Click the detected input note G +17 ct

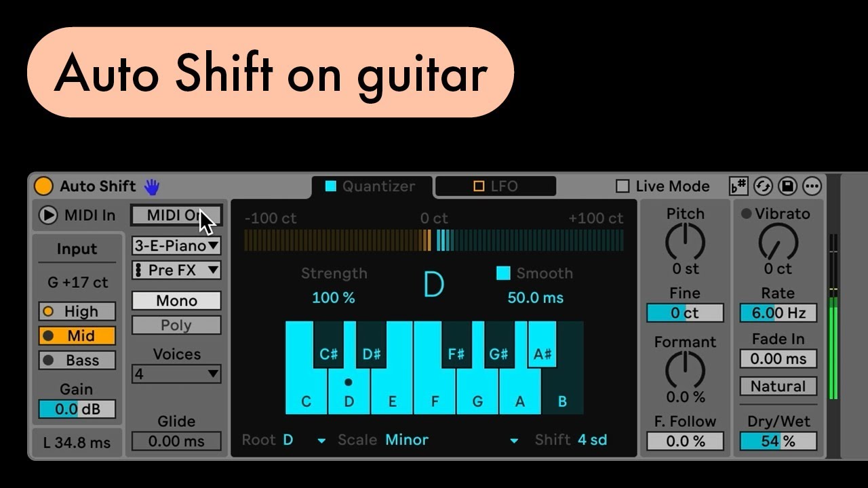pyautogui.click(x=77, y=283)
